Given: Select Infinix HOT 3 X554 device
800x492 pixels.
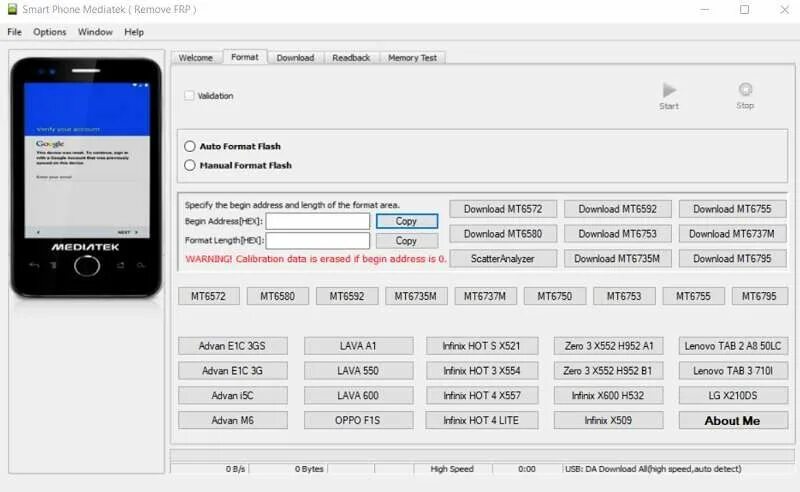Looking at the screenshot, I should click(482, 371).
